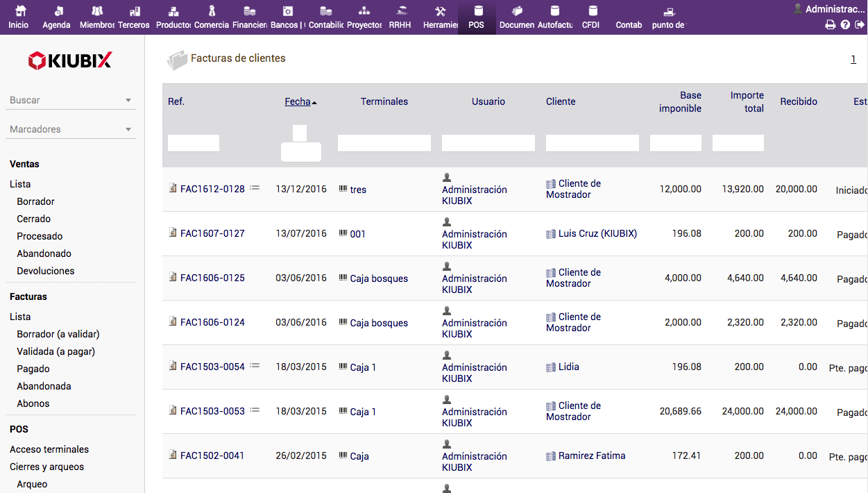
Task: Open the help question mark icon
Action: [845, 25]
